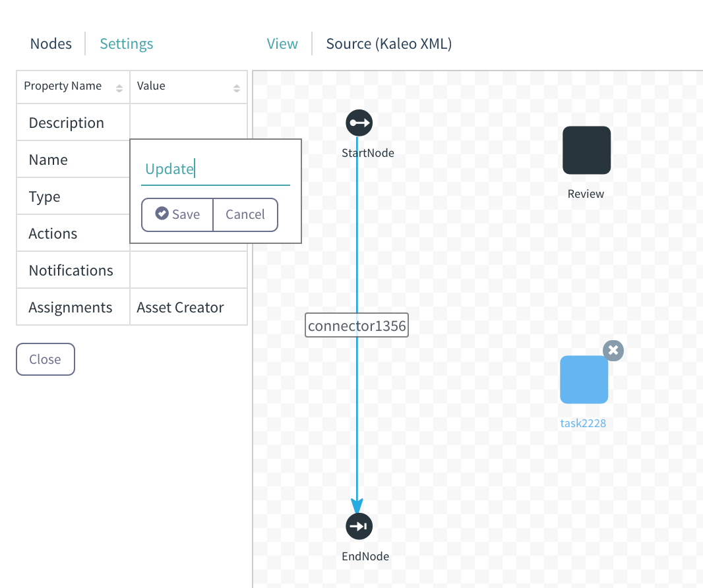Viewport: 703px width, 588px height.
Task: Switch to the Settings tab
Action: (x=127, y=44)
